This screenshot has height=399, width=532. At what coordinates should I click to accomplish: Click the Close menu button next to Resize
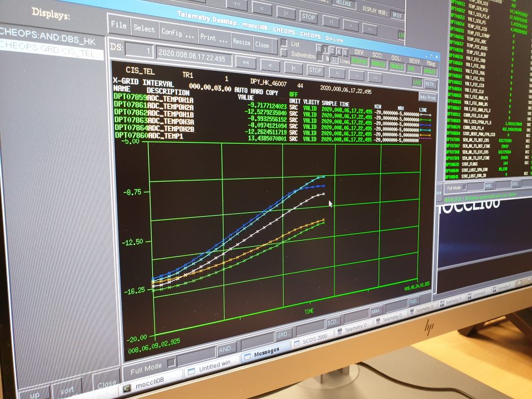262,45
